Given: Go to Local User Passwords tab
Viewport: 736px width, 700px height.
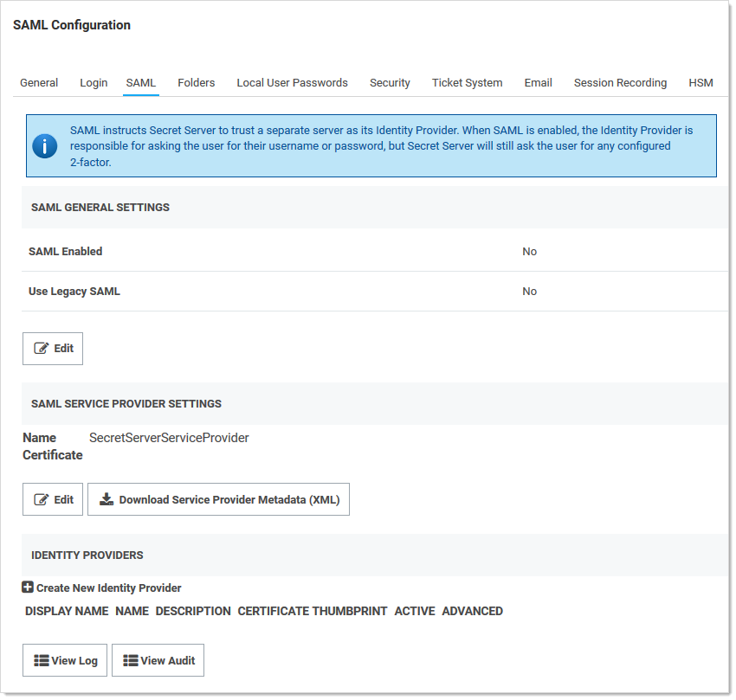Looking at the screenshot, I should click(292, 83).
